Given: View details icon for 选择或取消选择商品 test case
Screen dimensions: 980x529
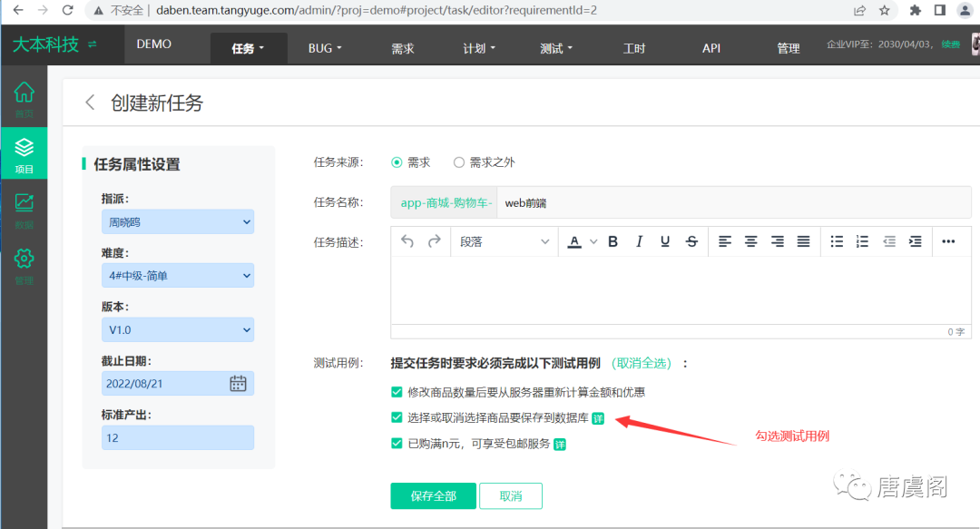Looking at the screenshot, I should [598, 418].
